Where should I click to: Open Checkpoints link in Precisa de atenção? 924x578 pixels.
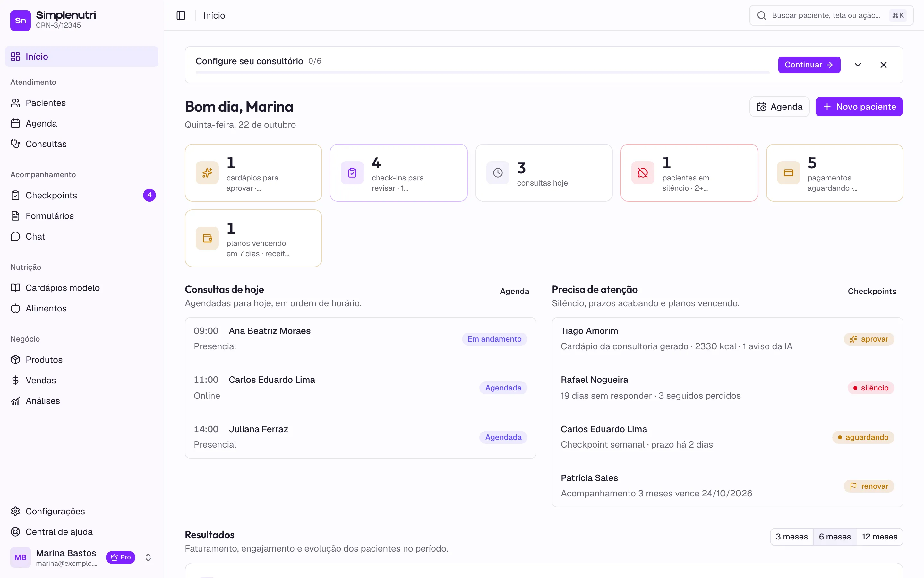[872, 291]
